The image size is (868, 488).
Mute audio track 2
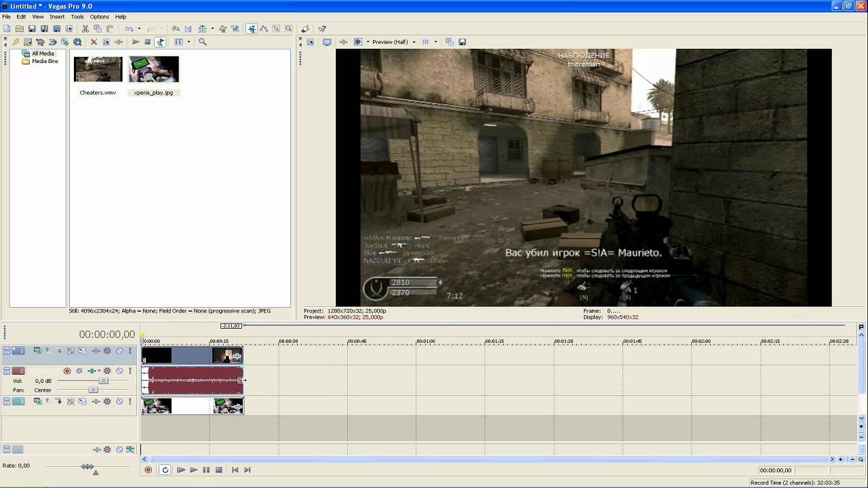[x=119, y=371]
